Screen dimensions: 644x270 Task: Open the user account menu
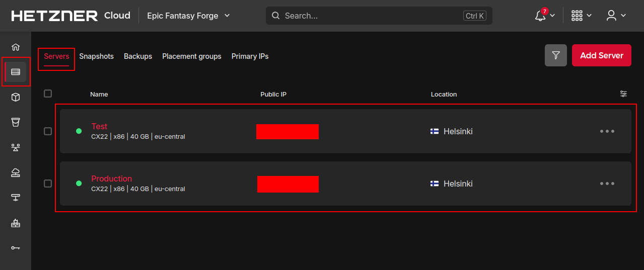click(x=611, y=16)
